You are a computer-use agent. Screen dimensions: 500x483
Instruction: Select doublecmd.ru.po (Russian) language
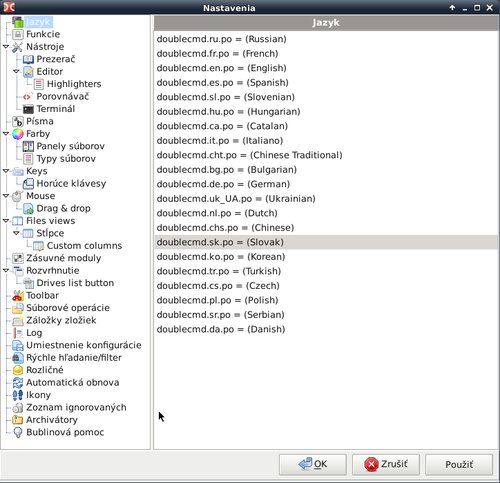click(326, 39)
